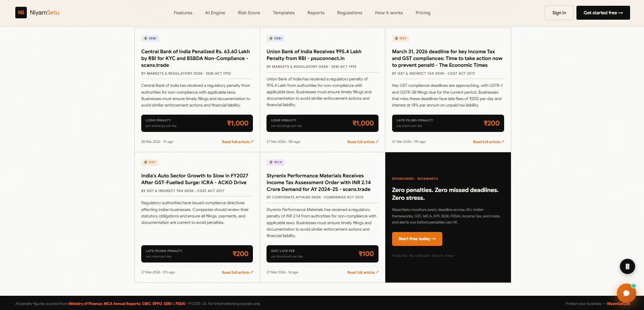Click the NiyamSetu brand name
This screenshot has height=310, width=644.
coord(44,13)
